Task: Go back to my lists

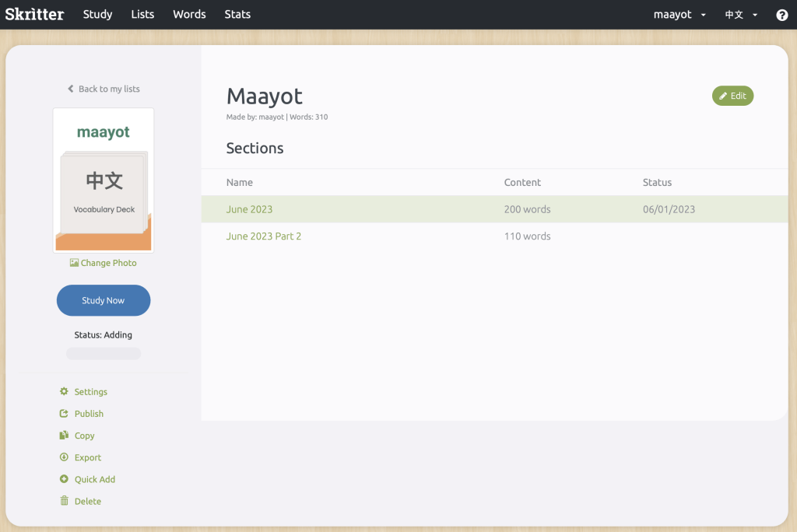Action: click(x=104, y=89)
